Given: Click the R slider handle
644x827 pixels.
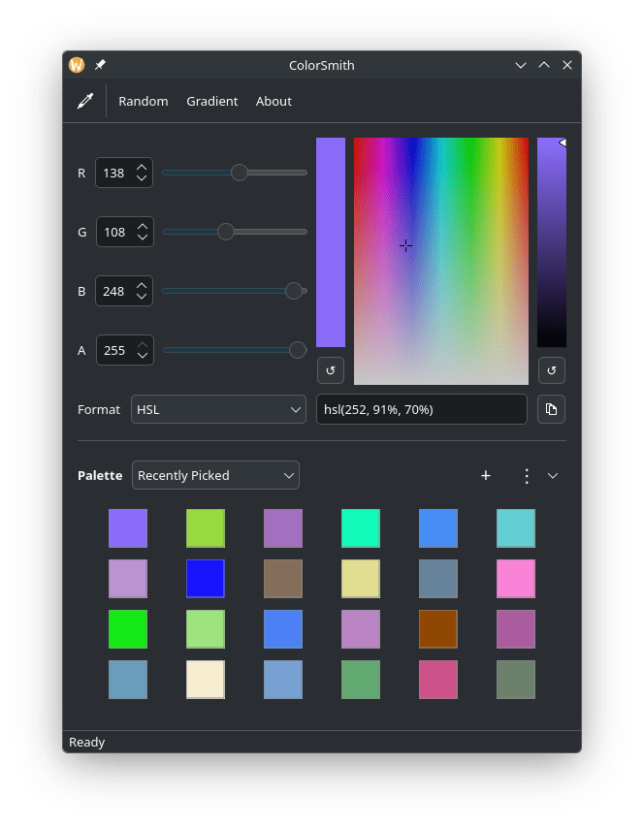Looking at the screenshot, I should pos(240,173).
